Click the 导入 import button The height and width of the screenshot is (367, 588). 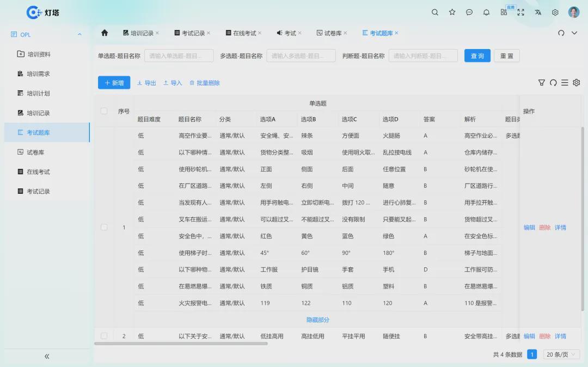[173, 83]
